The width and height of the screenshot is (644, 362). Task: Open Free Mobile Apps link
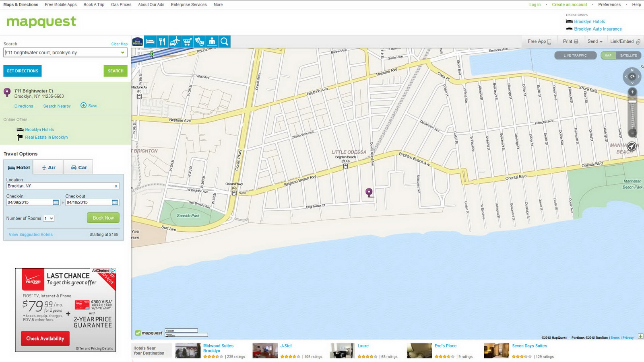(61, 4)
